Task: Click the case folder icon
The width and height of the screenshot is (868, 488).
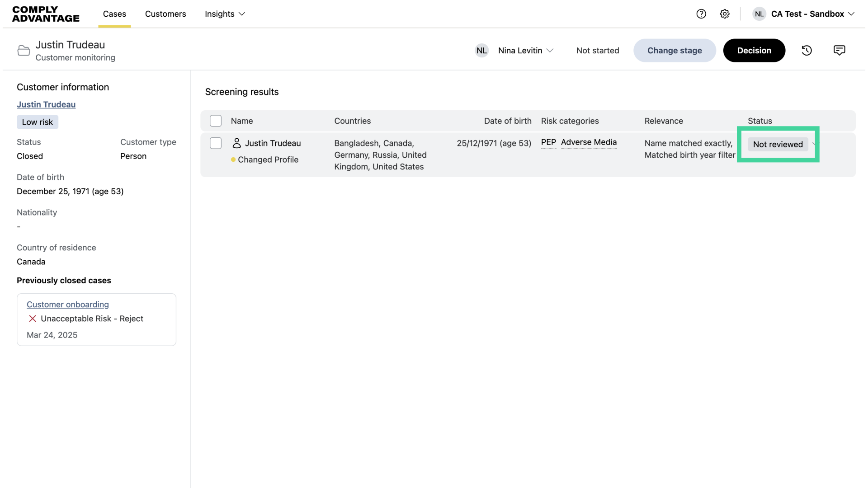Action: click(x=24, y=51)
